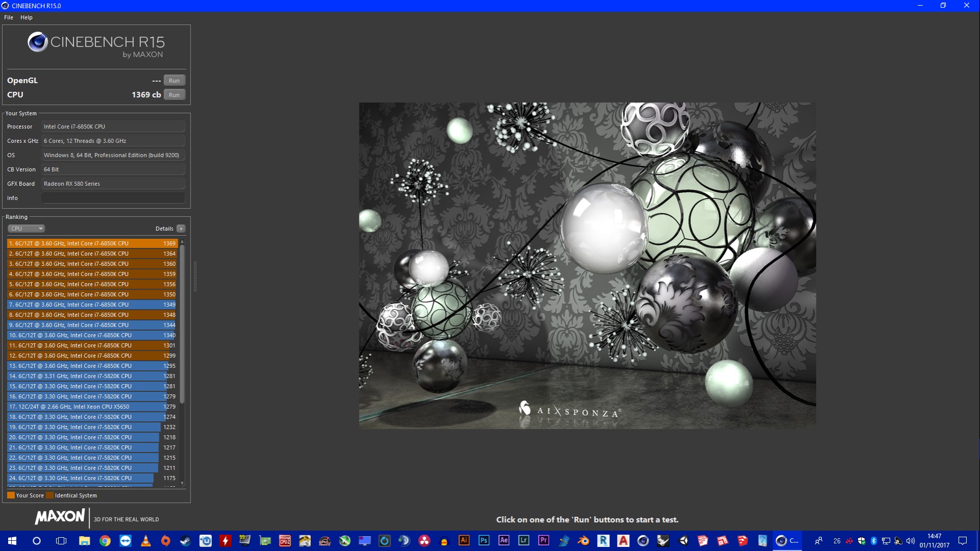This screenshot has width=980, height=551.
Task: Launch Adobe Photoshop from the taskbar
Action: click(x=484, y=541)
